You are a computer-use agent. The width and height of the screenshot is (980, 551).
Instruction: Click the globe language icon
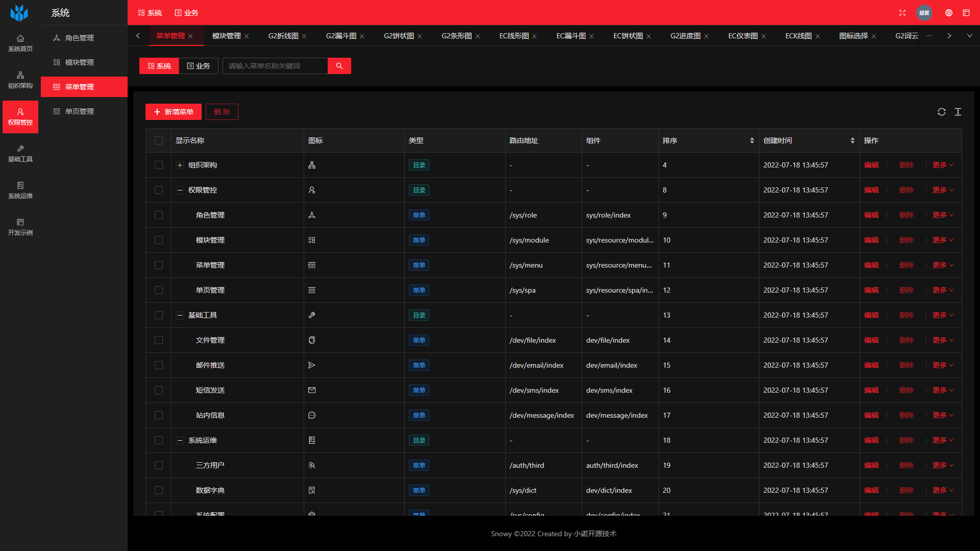pyautogui.click(x=948, y=13)
